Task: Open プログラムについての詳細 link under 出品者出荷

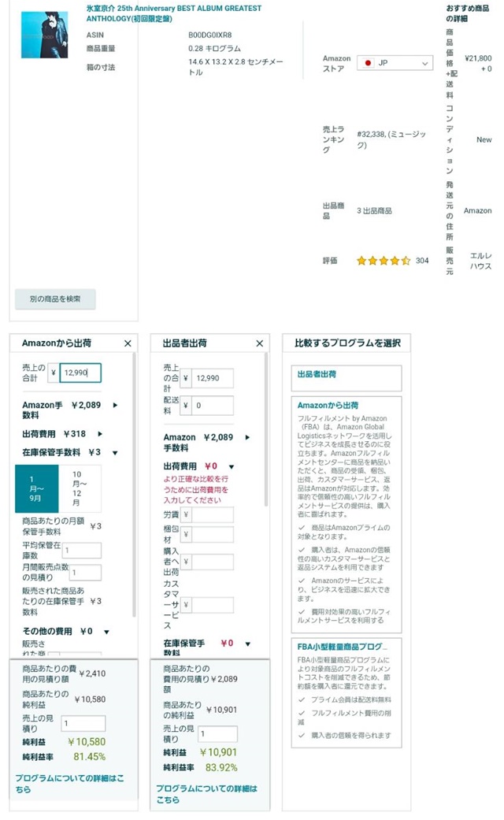Action: point(206,792)
